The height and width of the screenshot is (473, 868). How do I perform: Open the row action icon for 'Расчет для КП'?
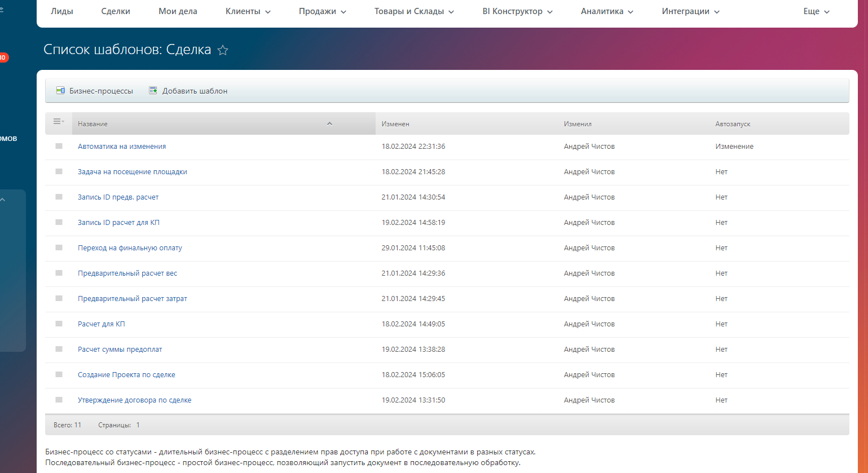(59, 324)
